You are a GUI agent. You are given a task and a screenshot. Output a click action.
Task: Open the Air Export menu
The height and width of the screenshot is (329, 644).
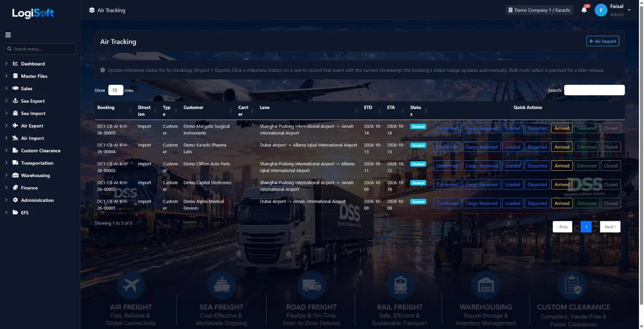[32, 126]
